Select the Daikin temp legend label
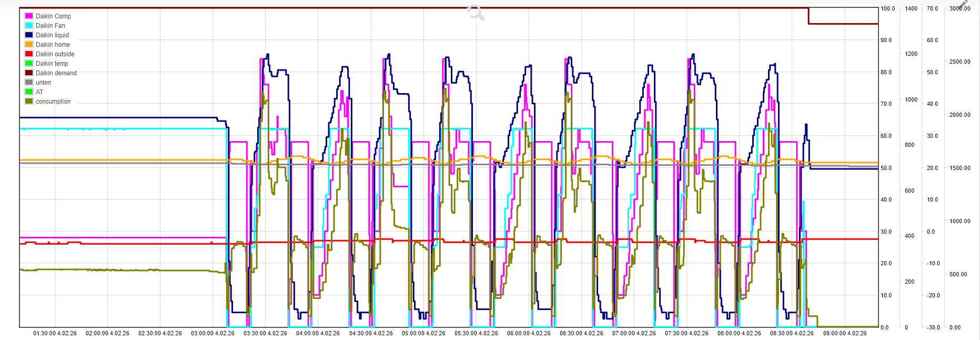This screenshot has height=340, width=980. point(52,64)
